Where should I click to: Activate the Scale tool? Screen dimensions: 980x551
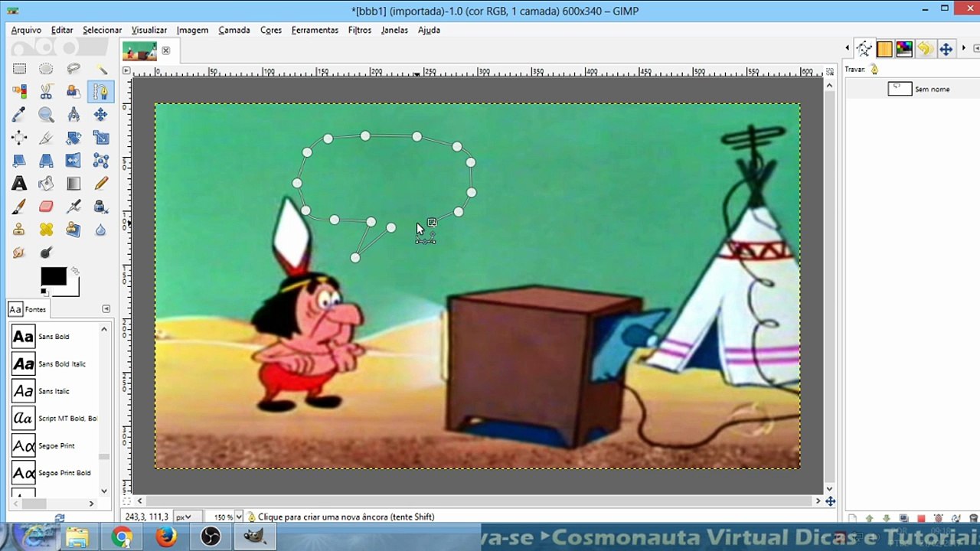[x=100, y=138]
